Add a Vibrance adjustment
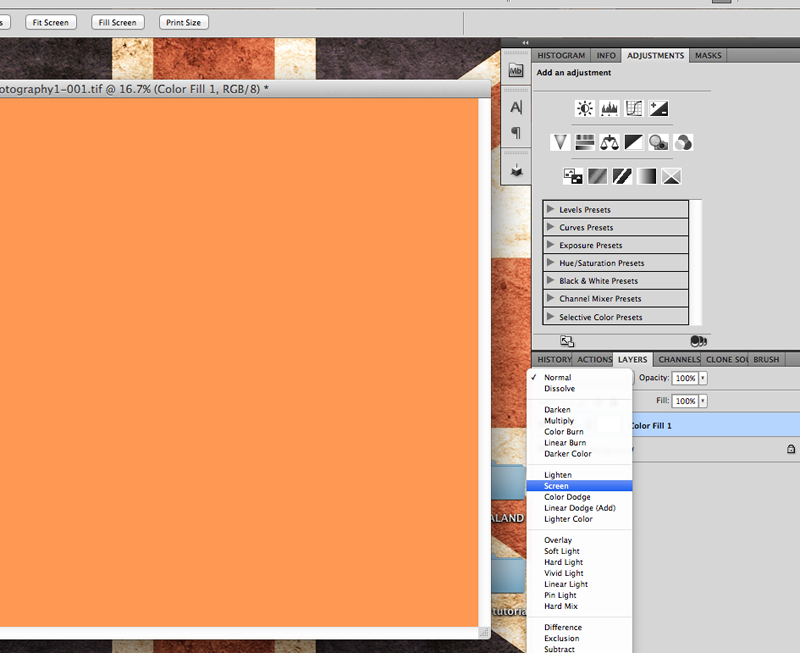800x653 pixels. point(560,142)
